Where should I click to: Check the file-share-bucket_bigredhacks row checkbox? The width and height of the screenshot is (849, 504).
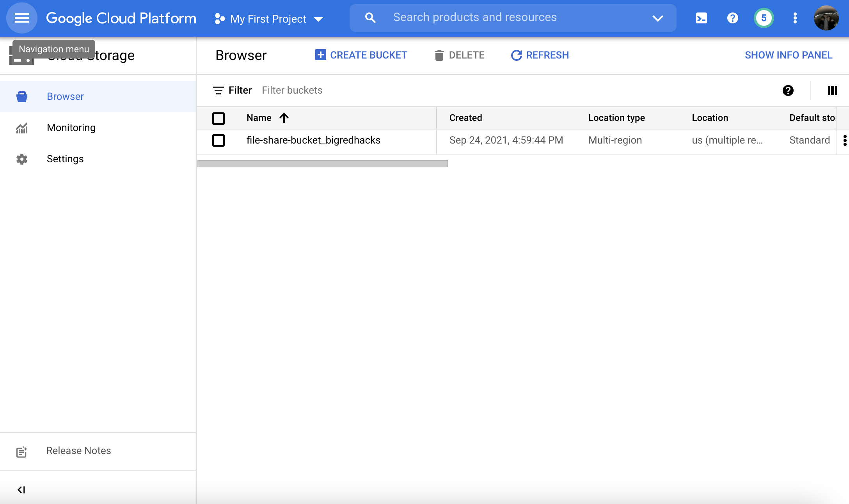point(218,140)
